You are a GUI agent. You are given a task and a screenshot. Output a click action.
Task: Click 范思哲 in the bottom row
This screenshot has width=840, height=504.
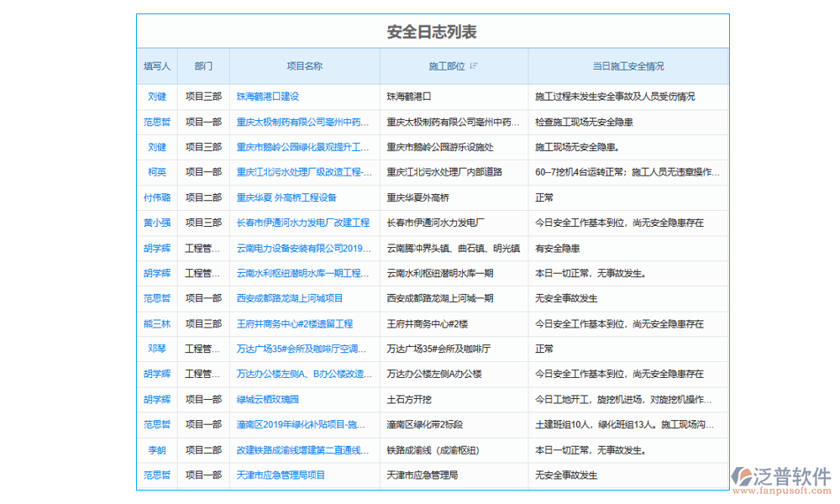[x=157, y=475]
